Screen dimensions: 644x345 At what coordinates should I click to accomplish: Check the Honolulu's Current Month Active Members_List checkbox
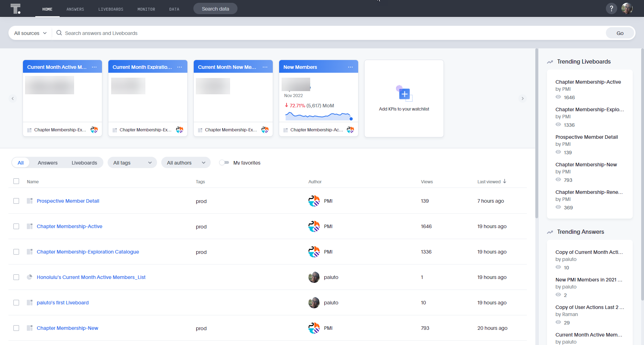16,277
